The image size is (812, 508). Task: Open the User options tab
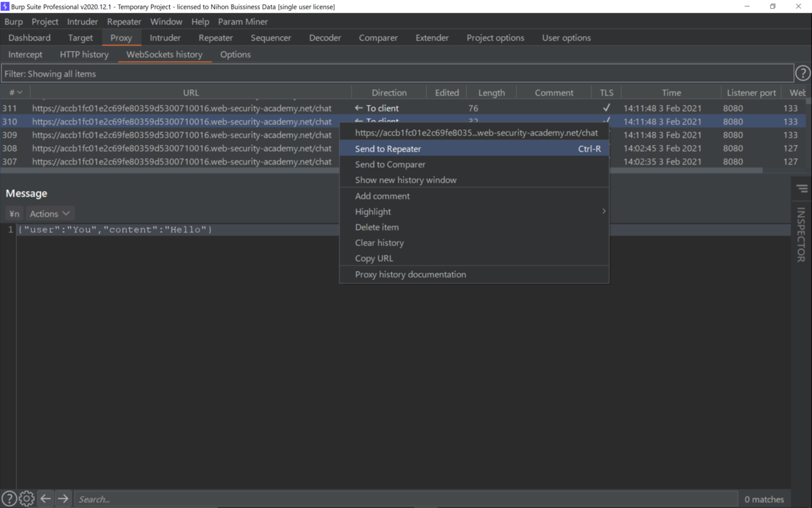566,38
